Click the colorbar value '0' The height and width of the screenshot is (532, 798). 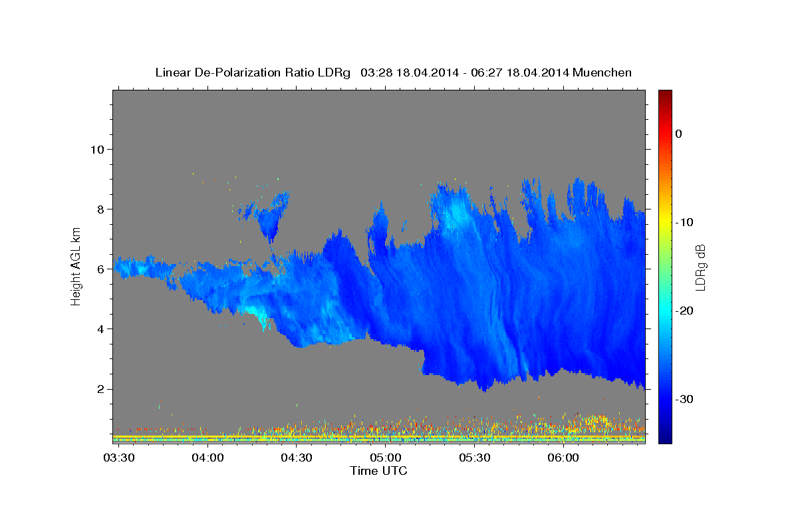pos(679,134)
